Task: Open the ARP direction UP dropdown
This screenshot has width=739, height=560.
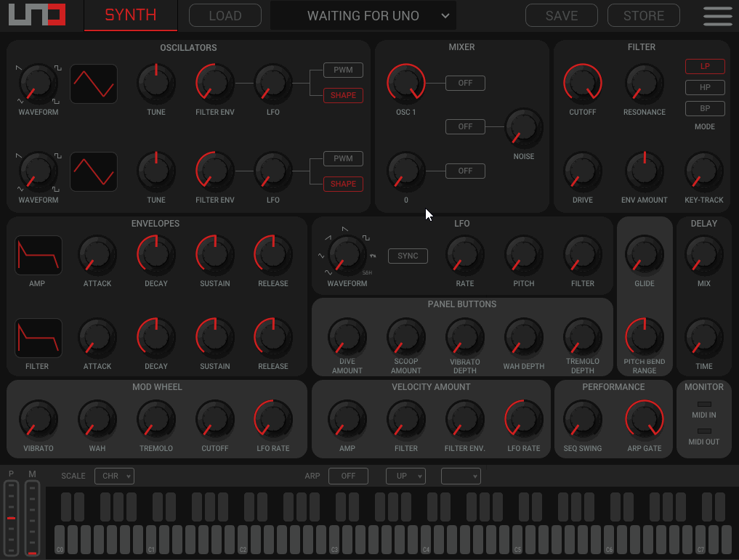Action: pyautogui.click(x=405, y=476)
